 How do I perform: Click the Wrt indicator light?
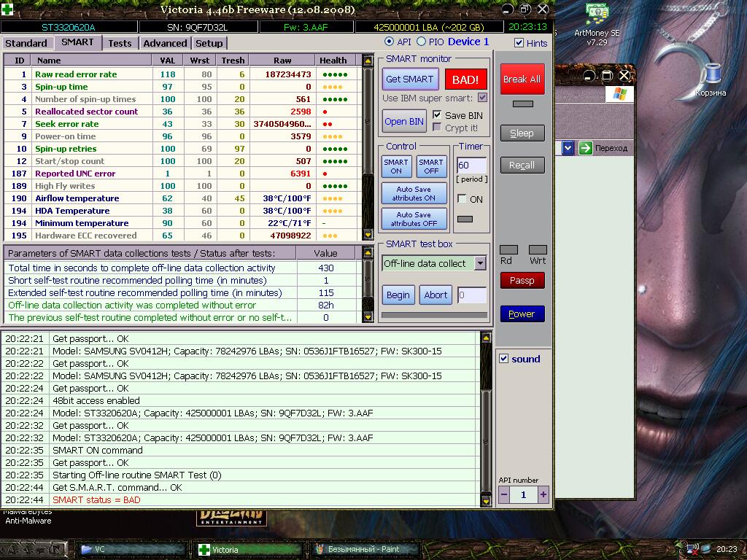point(538,250)
